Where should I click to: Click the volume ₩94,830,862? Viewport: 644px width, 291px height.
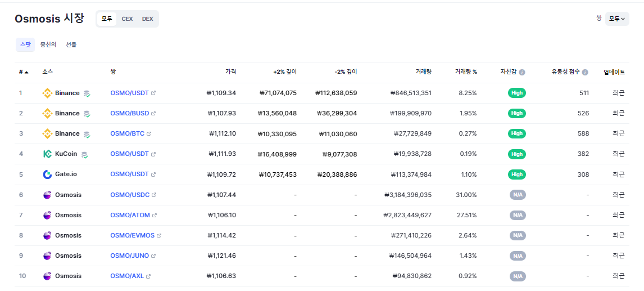coord(412,276)
